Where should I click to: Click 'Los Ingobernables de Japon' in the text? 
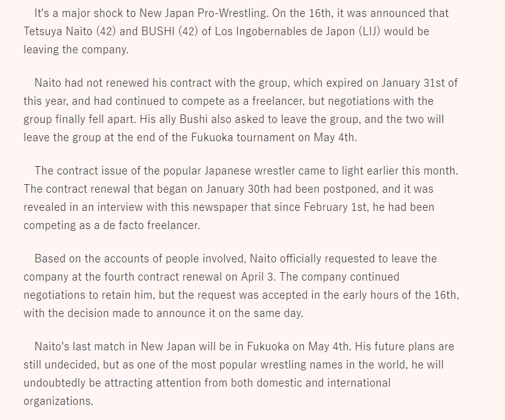tap(285, 32)
